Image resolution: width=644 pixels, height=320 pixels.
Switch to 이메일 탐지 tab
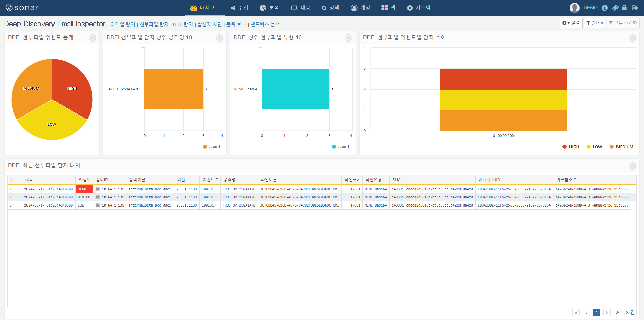123,24
